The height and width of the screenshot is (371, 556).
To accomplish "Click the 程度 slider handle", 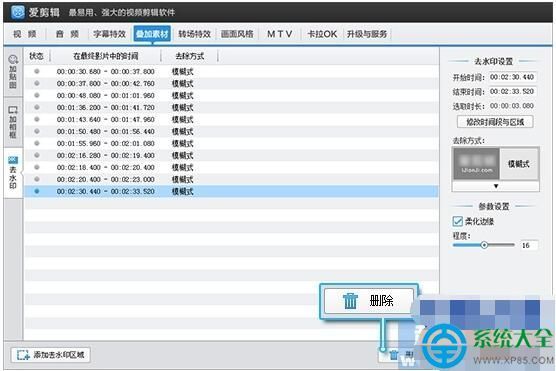I will point(484,245).
